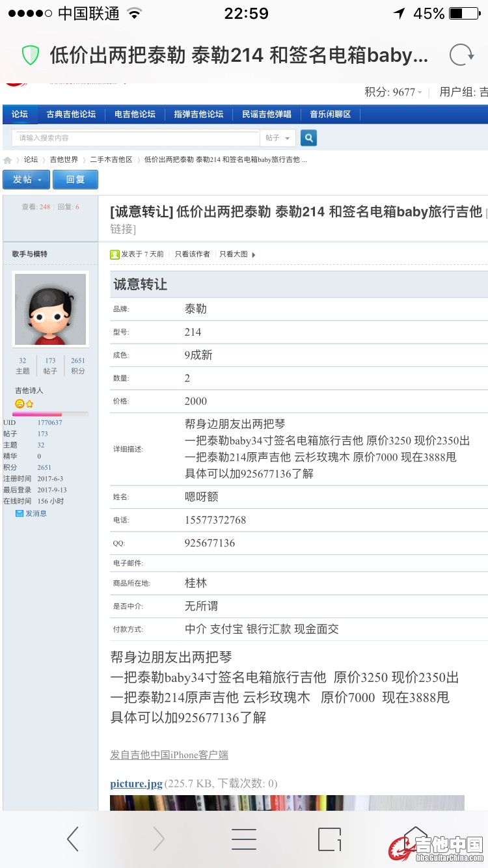Click the payment methods text 中介 支付宝 银行汇款 现金面交

pyautogui.click(x=262, y=629)
